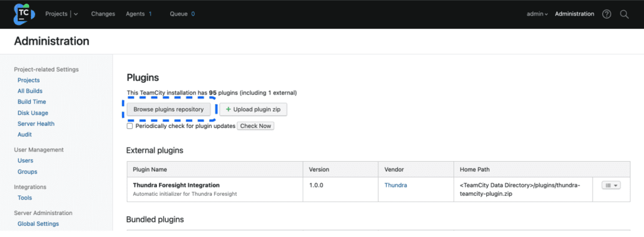Open Global Settings sidebar link
Image resolution: width=644 pixels, height=237 pixels.
(x=38, y=224)
